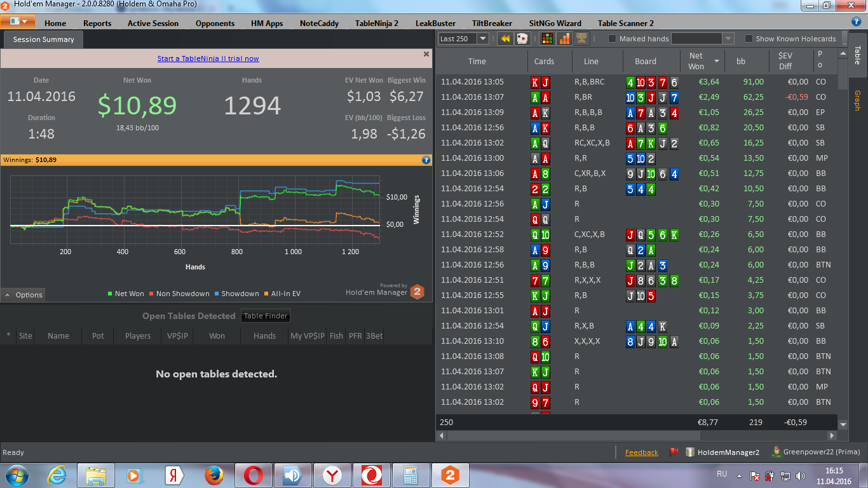Click the orange bar chart icon
The height and width of the screenshot is (488, 868).
pyautogui.click(x=564, y=39)
